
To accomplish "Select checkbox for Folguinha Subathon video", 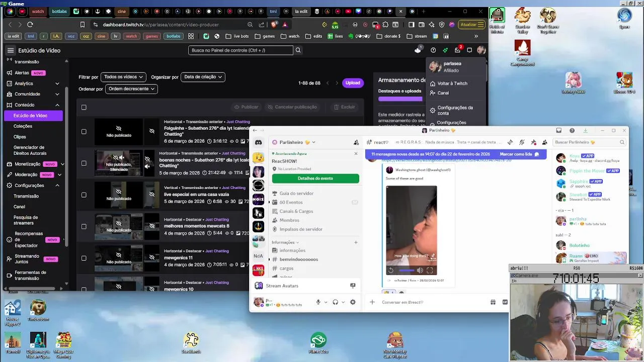I will (x=84, y=132).
